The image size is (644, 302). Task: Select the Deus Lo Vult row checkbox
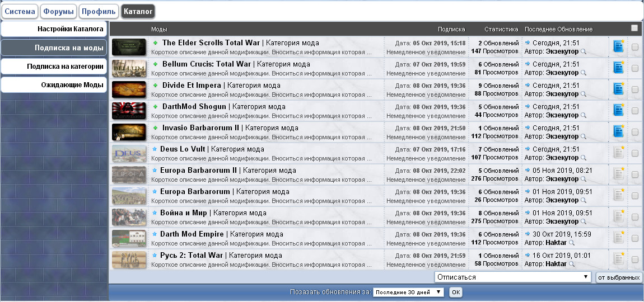tap(635, 153)
